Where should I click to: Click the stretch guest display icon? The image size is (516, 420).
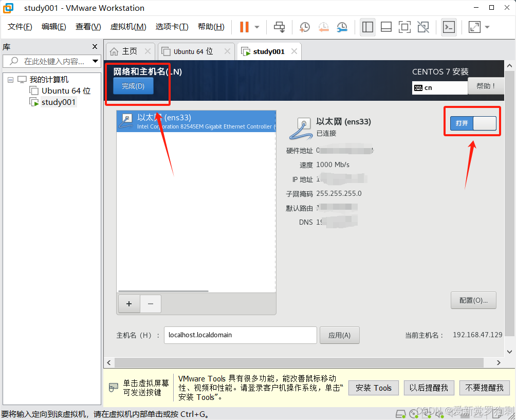click(x=474, y=27)
